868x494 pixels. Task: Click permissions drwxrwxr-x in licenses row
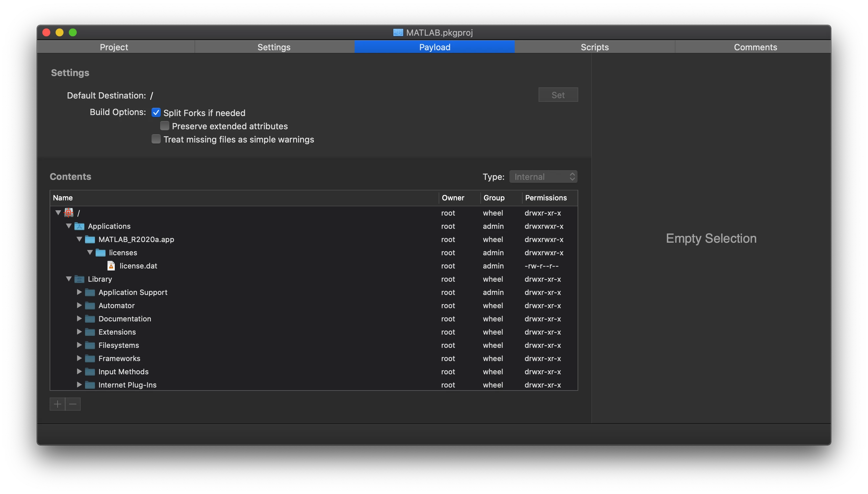click(x=544, y=252)
